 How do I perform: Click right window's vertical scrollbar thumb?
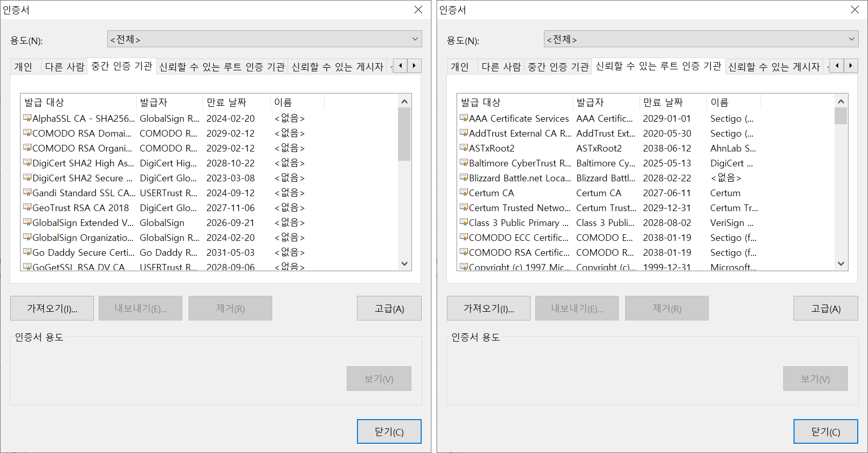click(x=841, y=116)
